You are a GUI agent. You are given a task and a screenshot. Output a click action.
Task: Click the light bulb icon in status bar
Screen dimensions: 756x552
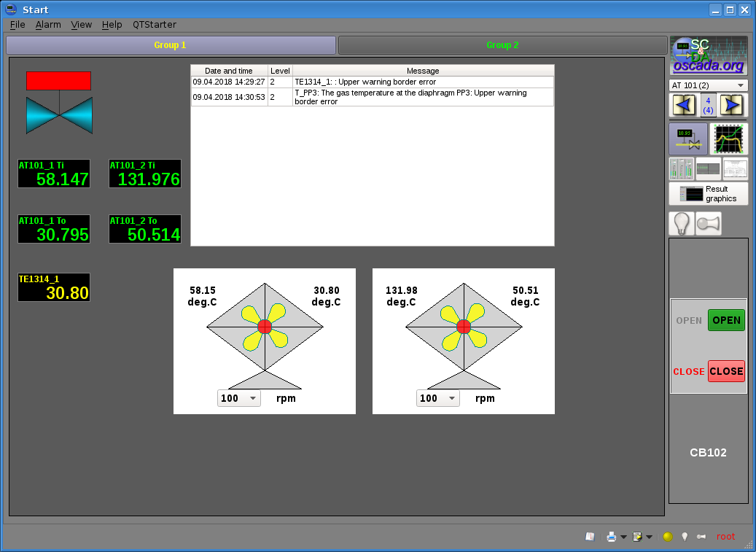[684, 537]
